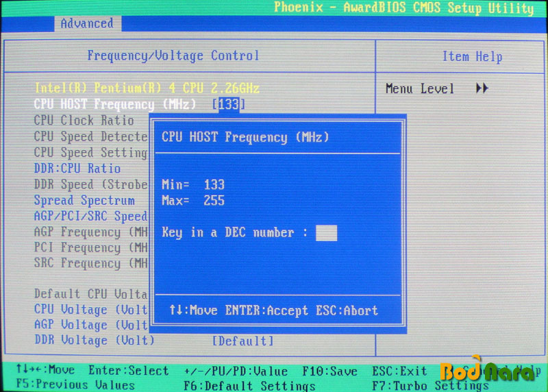Click +/-/PU/PD:Value in the bottom bar
Screen dimensions: 548x392
[236, 371]
